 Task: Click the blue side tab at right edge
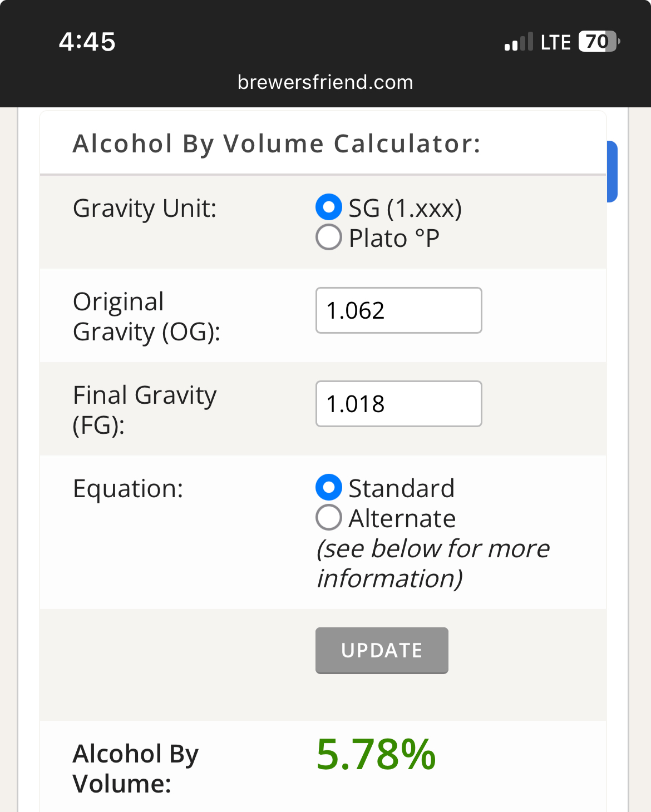coord(611,171)
